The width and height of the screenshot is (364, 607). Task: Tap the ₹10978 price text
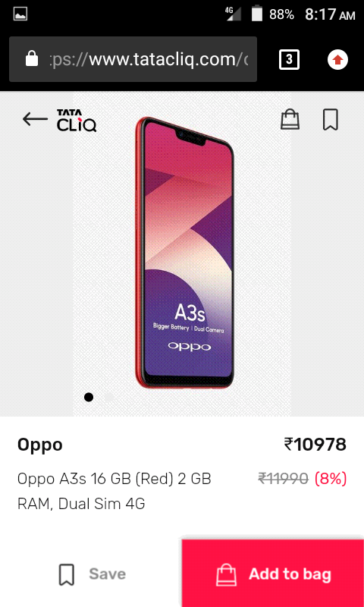[x=315, y=445]
